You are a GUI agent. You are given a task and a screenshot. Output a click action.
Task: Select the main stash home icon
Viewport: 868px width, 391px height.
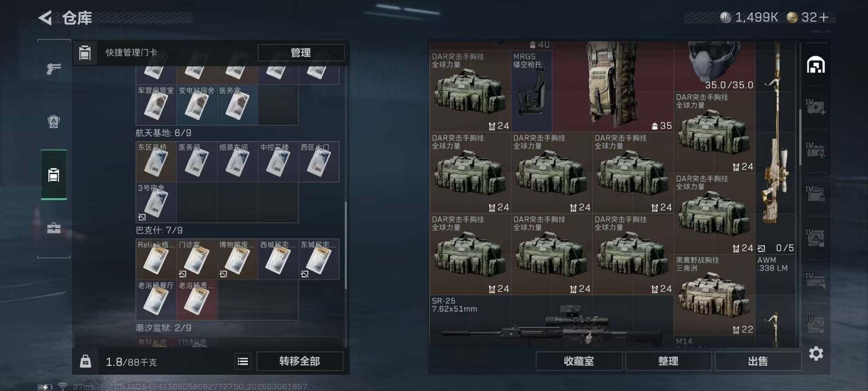coord(816,65)
